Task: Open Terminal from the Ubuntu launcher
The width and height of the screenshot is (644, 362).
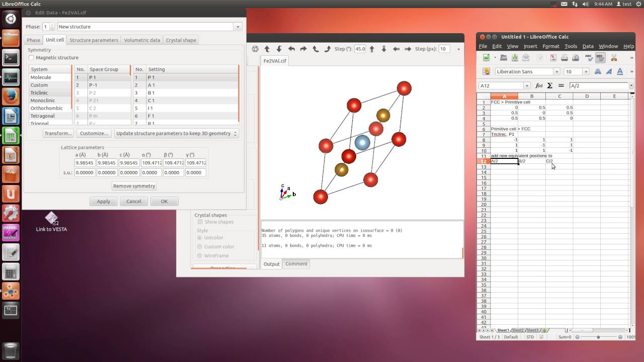Action: click(11, 58)
